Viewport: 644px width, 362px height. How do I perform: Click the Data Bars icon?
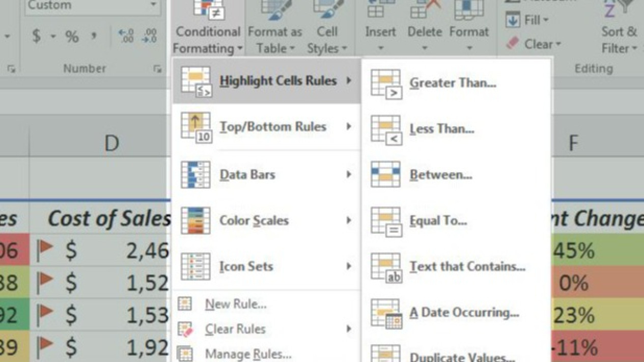[x=195, y=175]
